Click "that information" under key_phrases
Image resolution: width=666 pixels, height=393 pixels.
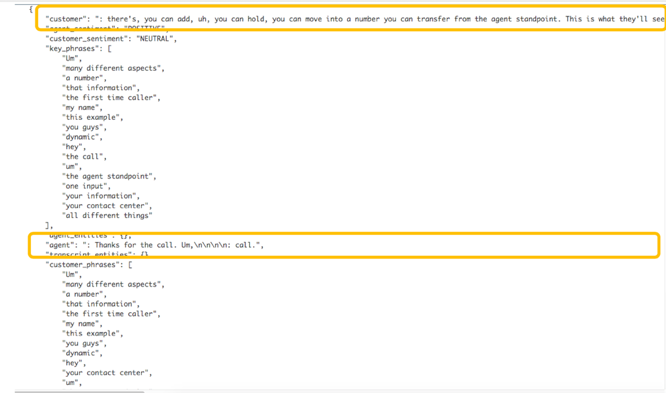(x=101, y=88)
